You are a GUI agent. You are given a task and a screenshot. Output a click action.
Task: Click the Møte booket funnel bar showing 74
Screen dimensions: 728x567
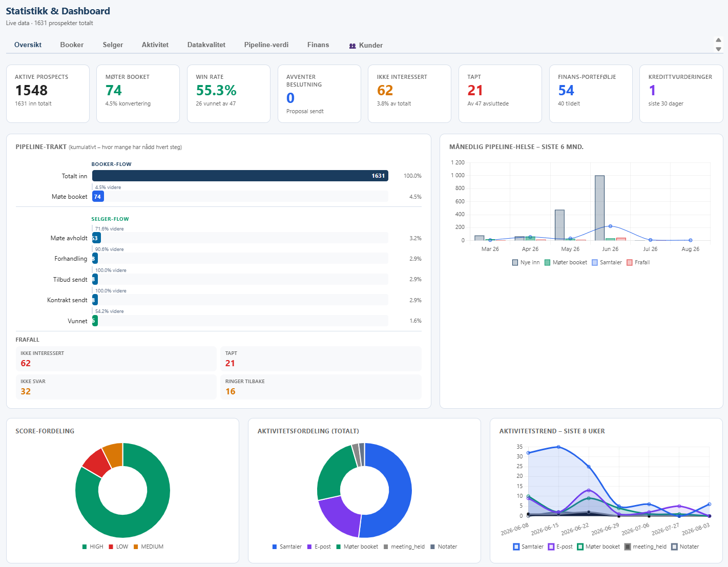[x=98, y=197]
